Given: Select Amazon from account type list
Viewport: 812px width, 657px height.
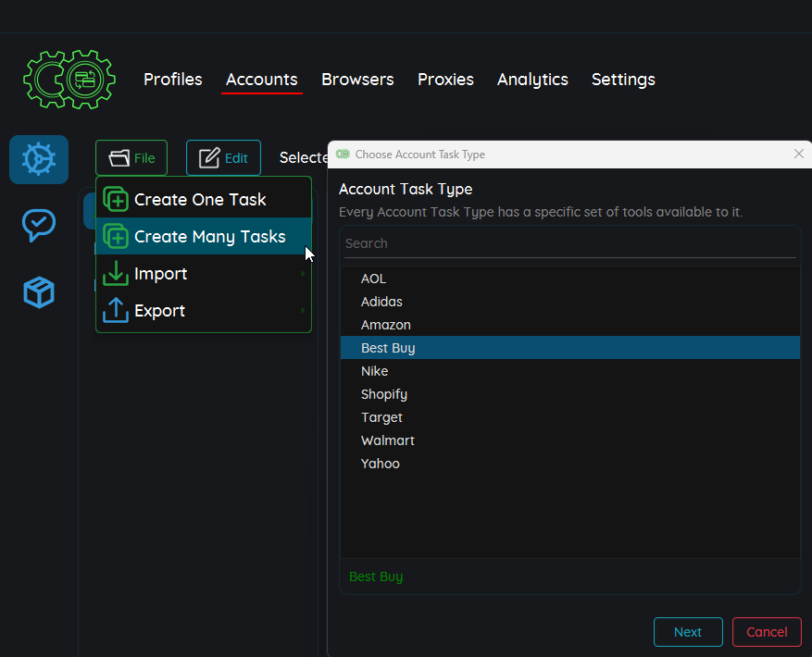Looking at the screenshot, I should (386, 325).
